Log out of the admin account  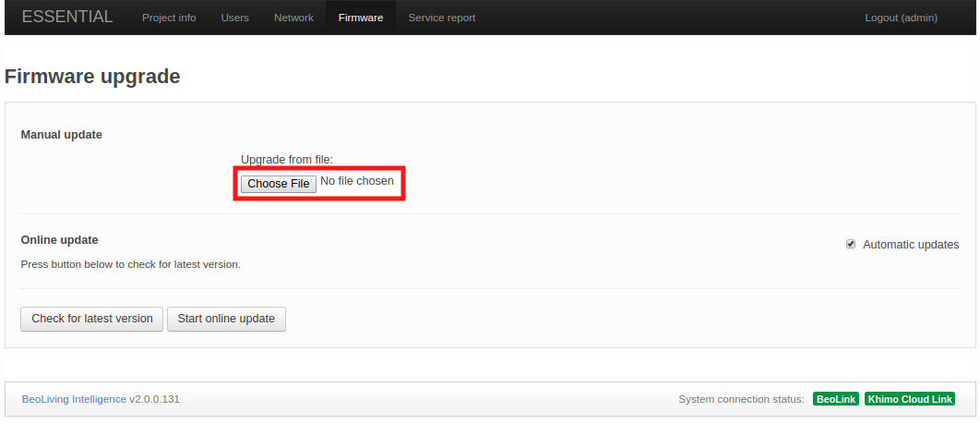click(901, 18)
